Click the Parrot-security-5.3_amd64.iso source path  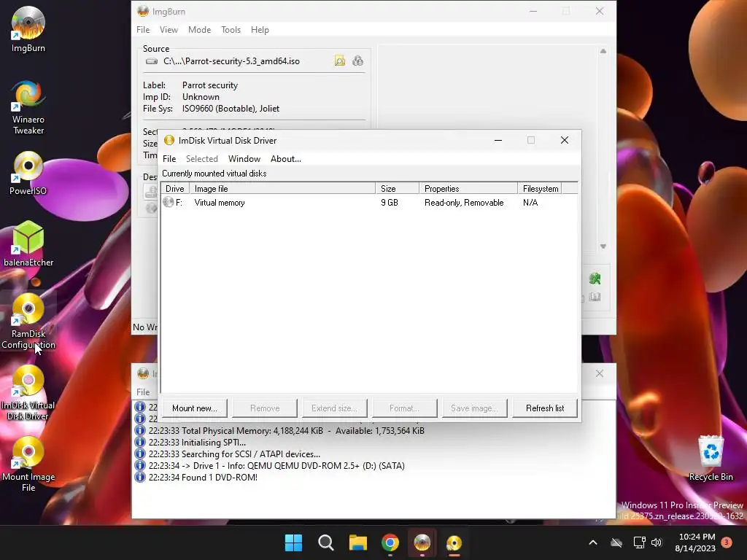(x=231, y=61)
